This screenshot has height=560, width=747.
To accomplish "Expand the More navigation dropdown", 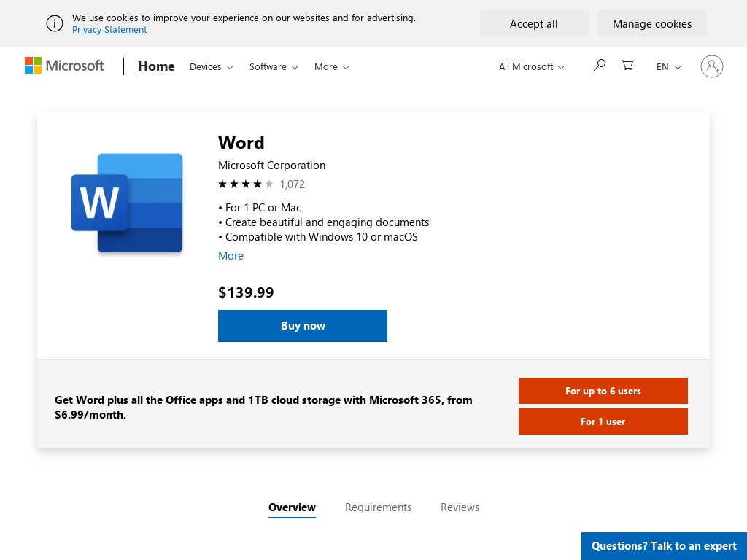I will point(332,66).
